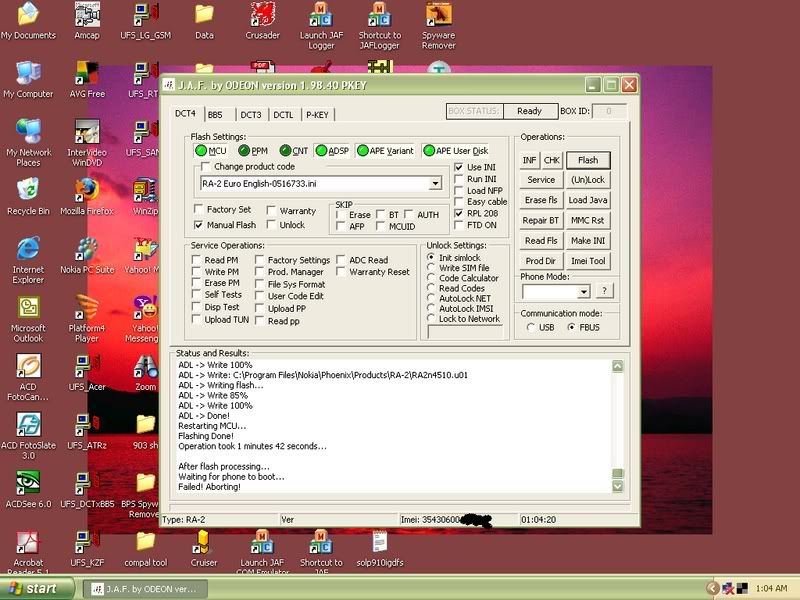Launch Mozilla Firefox desktop icon
Viewport: 800px width, 600px height.
(87, 196)
